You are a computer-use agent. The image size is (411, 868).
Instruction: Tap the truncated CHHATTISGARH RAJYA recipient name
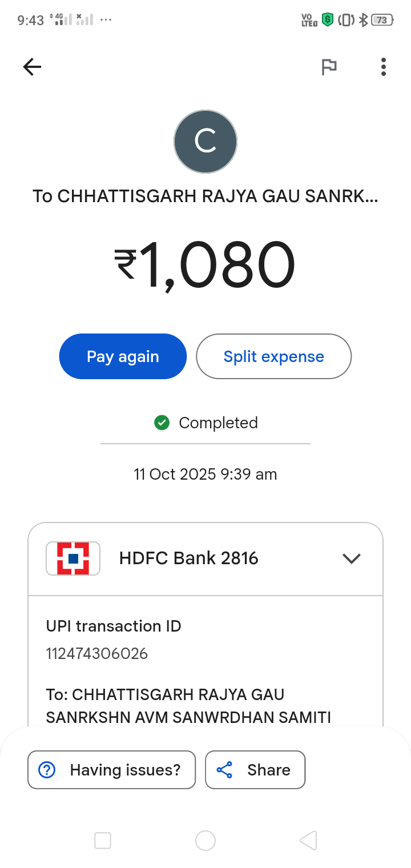coord(205,196)
